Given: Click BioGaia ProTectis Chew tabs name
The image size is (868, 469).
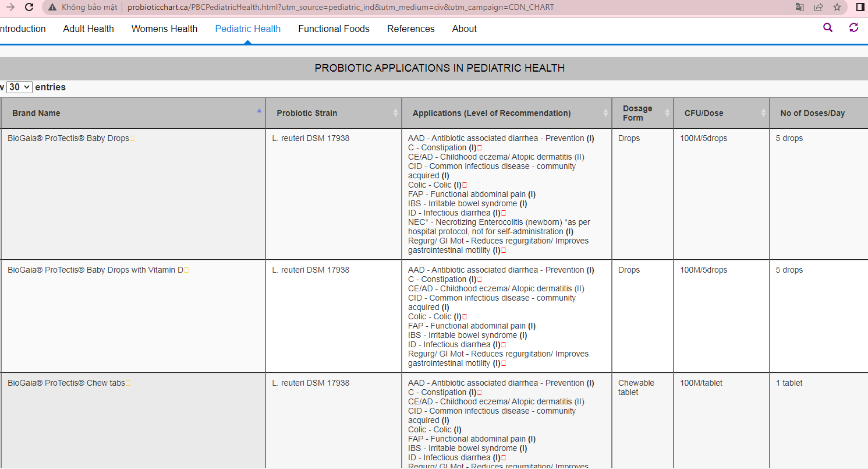Looking at the screenshot, I should 66,383.
